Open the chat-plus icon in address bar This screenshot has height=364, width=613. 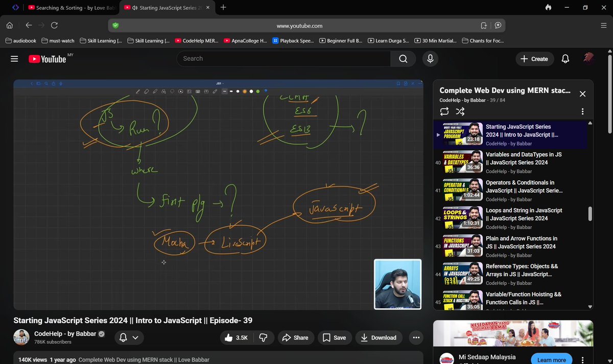[x=498, y=26]
